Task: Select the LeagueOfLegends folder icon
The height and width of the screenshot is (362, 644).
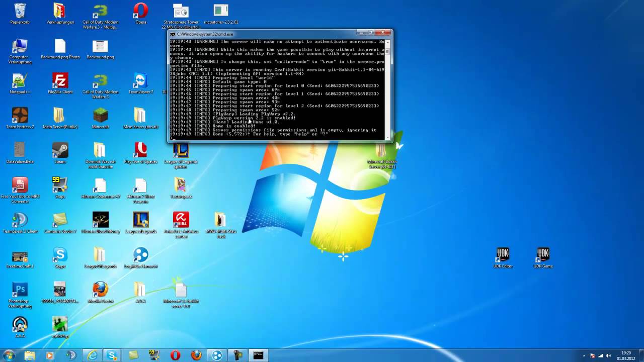Action: coord(100,258)
